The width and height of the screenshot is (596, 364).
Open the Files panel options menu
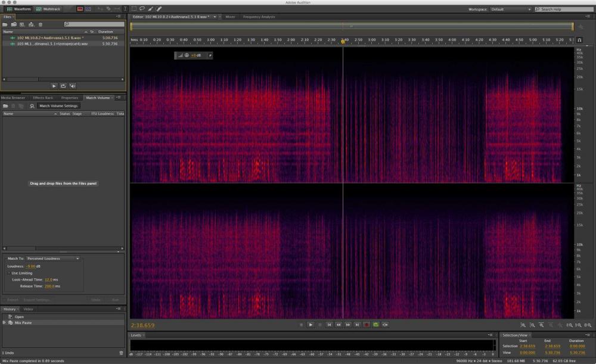coord(118,17)
